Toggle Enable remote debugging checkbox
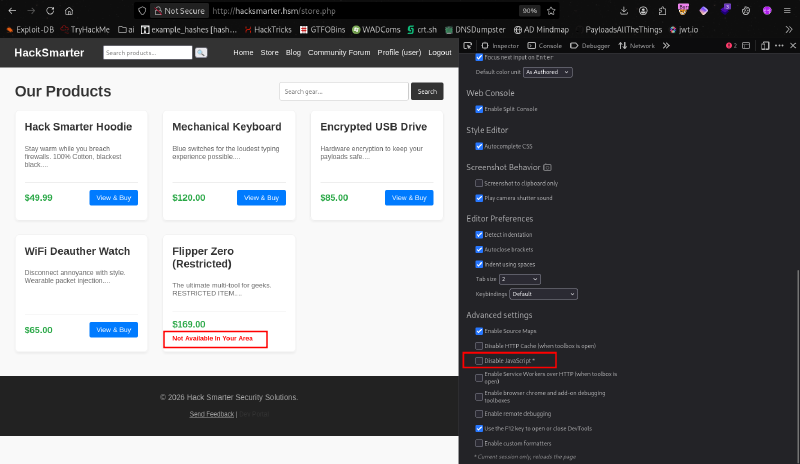The width and height of the screenshot is (800, 464). 479,414
